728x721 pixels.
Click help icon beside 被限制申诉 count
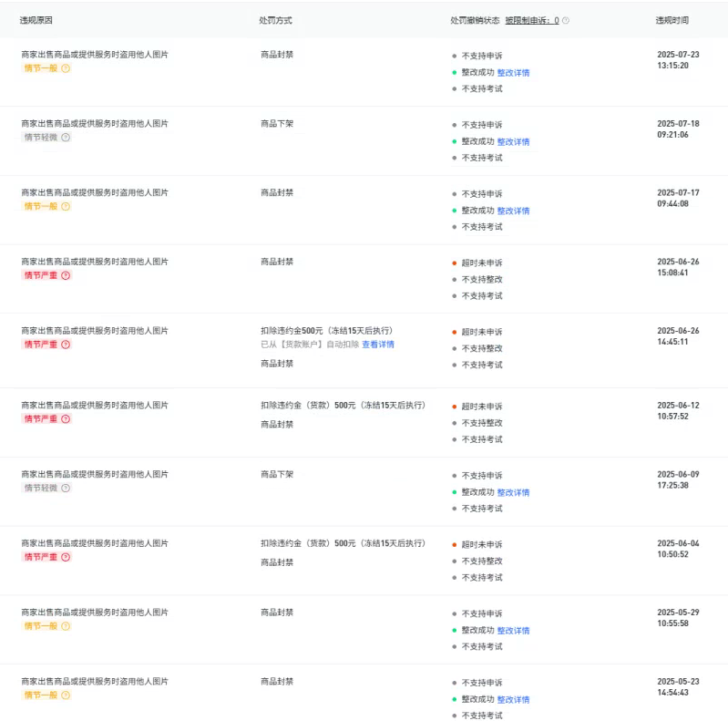(566, 20)
